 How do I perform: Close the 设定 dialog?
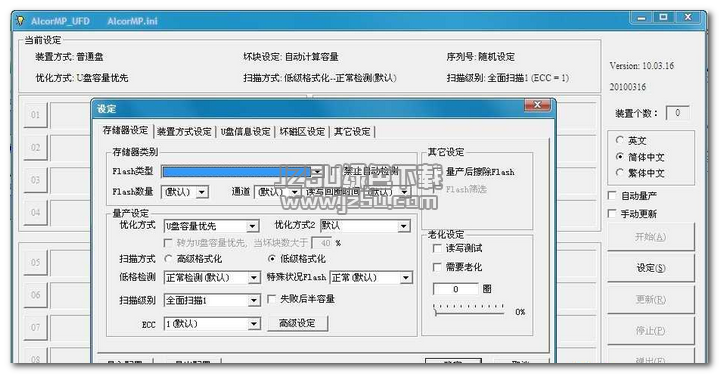pyautogui.click(x=537, y=105)
